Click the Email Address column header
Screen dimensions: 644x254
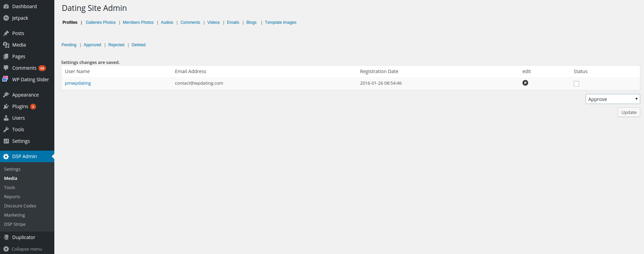[x=191, y=71]
